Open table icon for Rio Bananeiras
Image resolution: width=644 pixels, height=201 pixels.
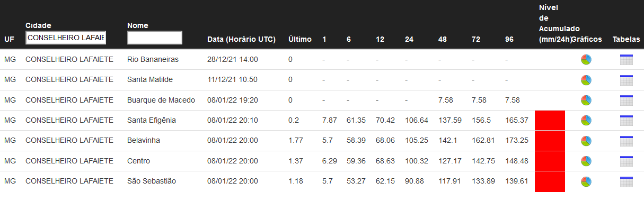[627, 59]
